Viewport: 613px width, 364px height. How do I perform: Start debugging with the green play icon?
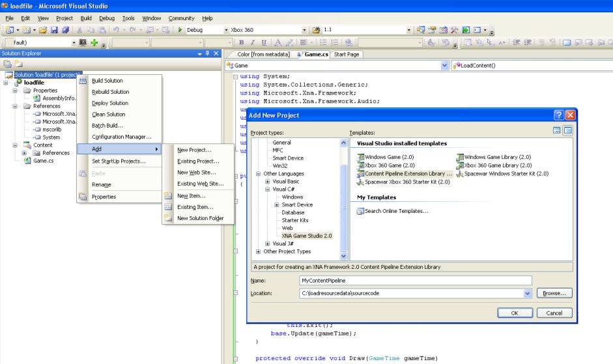(180, 30)
